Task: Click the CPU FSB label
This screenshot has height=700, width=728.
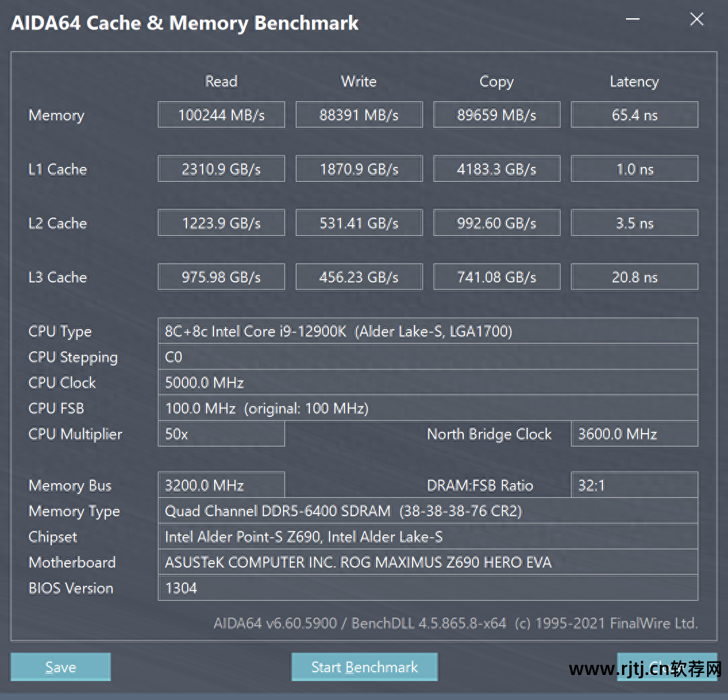Action: point(56,408)
